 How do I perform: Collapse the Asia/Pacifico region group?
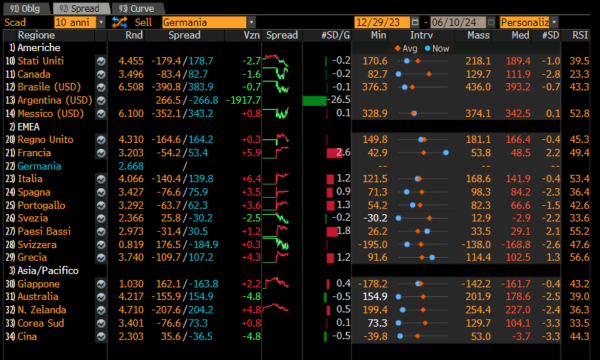point(44,271)
